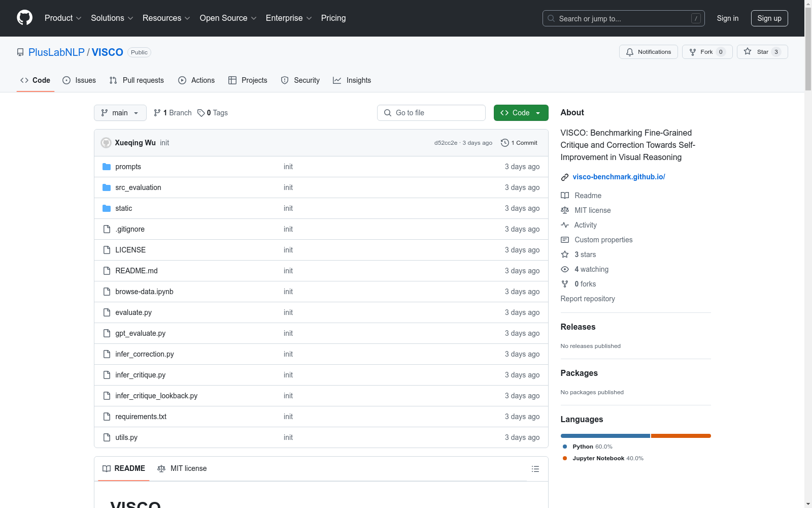Image resolution: width=812 pixels, height=508 pixels.
Task: Open infer_critique.py file
Action: pyautogui.click(x=140, y=375)
